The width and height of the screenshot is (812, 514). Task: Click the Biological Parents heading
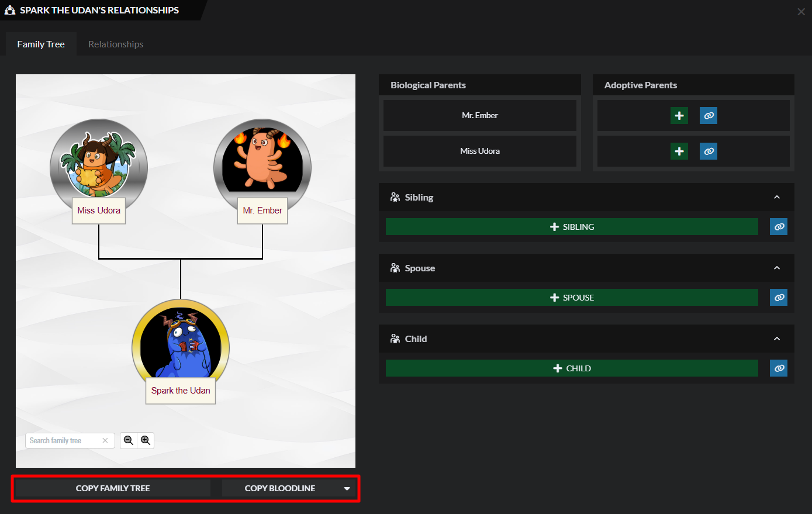tap(429, 85)
